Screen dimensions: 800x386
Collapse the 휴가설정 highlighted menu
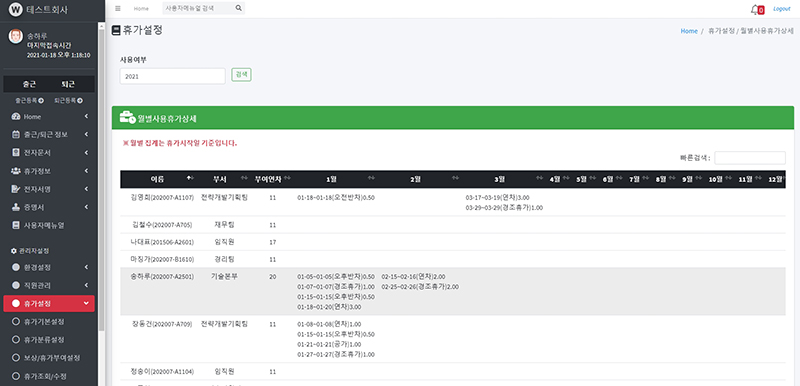49,303
